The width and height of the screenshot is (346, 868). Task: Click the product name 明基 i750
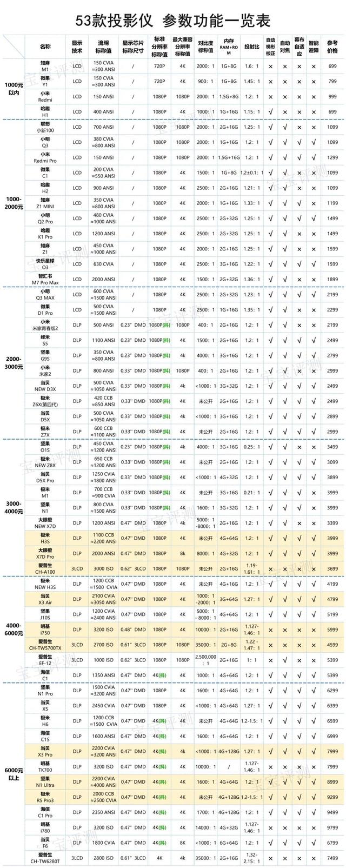(x=45, y=630)
